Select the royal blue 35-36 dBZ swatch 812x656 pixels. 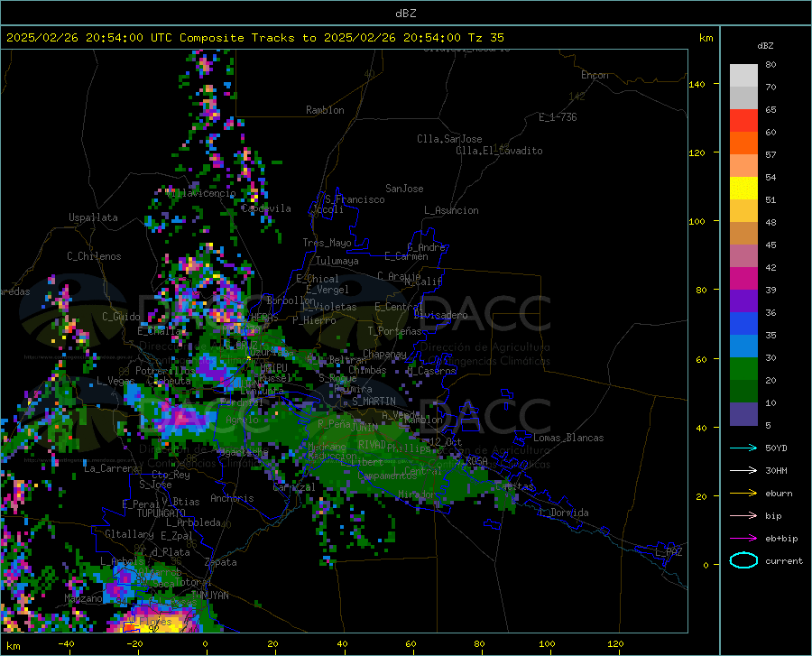[743, 324]
